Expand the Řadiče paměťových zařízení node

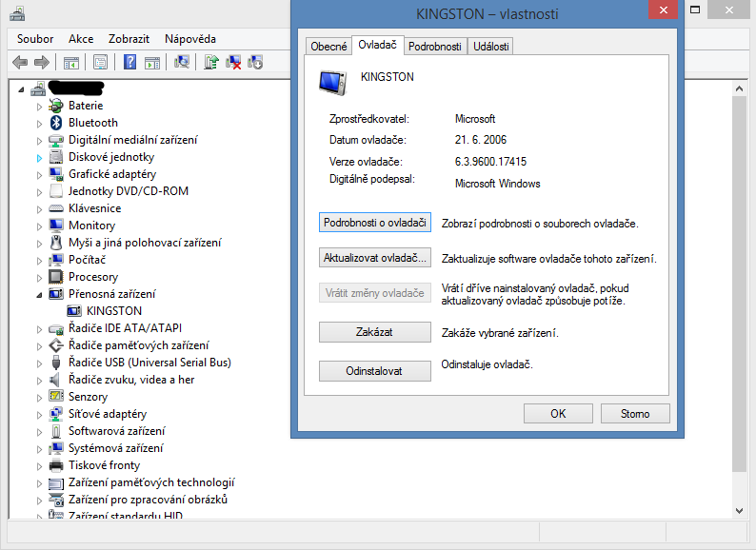coord(39,346)
